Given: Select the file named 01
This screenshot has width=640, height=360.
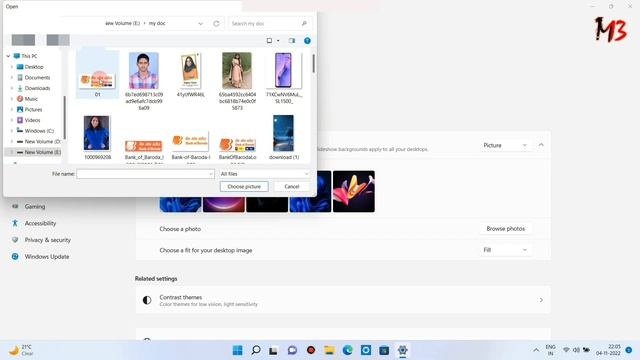Looking at the screenshot, I should point(97,74).
